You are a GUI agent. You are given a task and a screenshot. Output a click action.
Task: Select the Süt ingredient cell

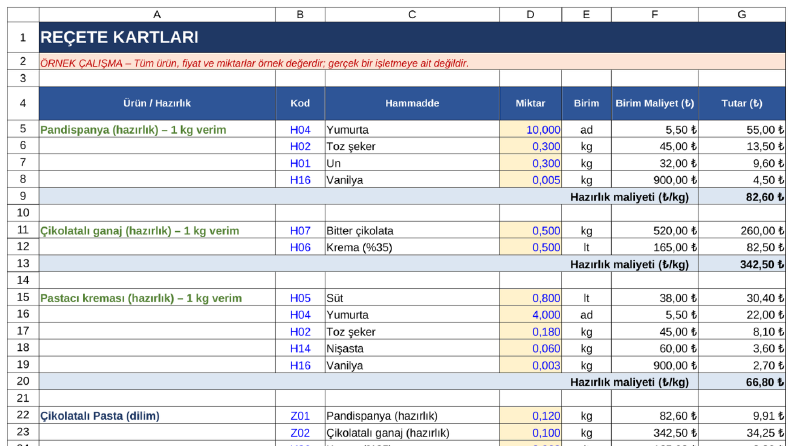click(x=412, y=298)
